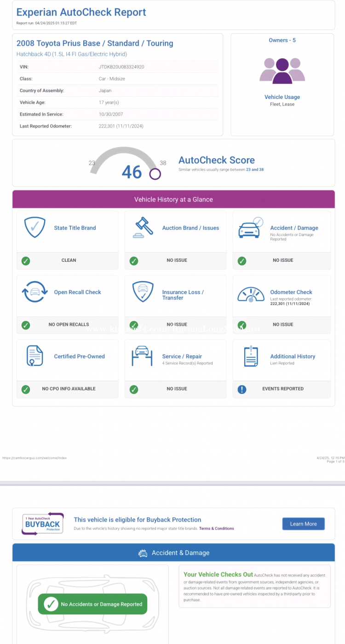345x644 pixels.
Task: Click the 2008 Toyota Prius title
Action: pos(95,43)
